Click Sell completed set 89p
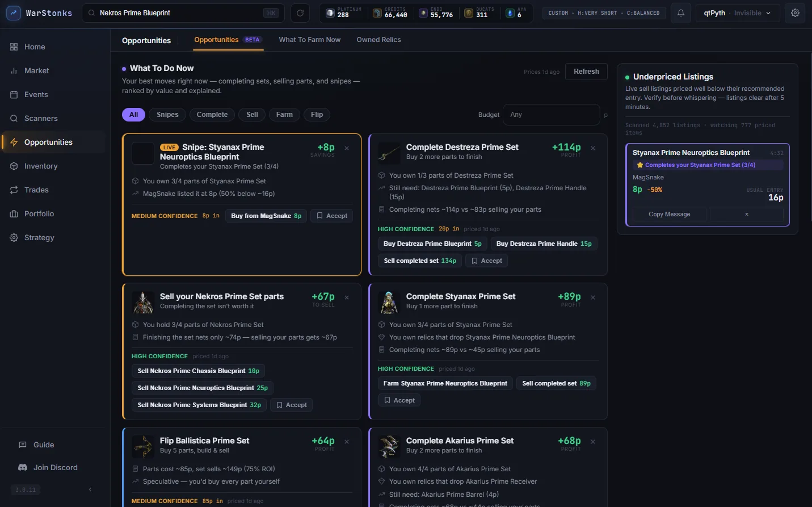812x507 pixels. 556,383
